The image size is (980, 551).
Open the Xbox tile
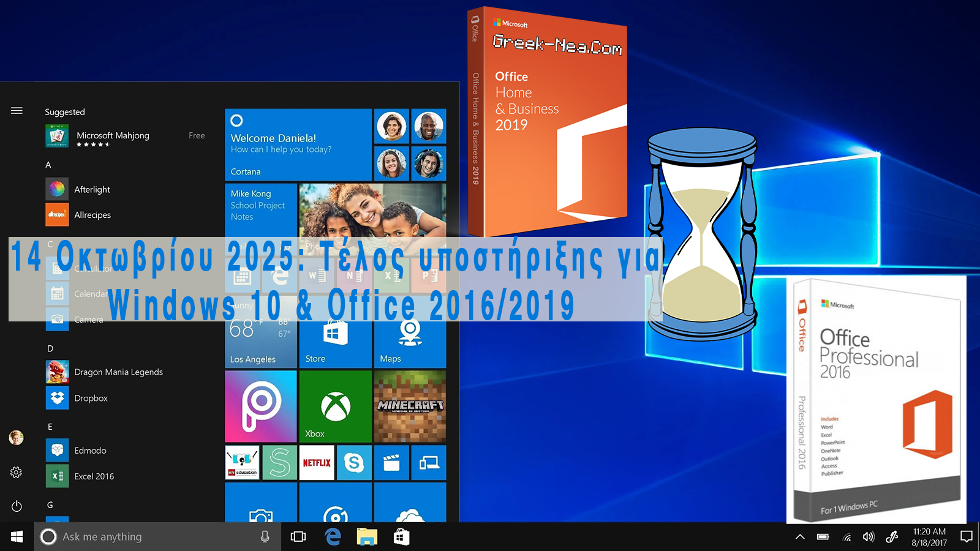[335, 407]
